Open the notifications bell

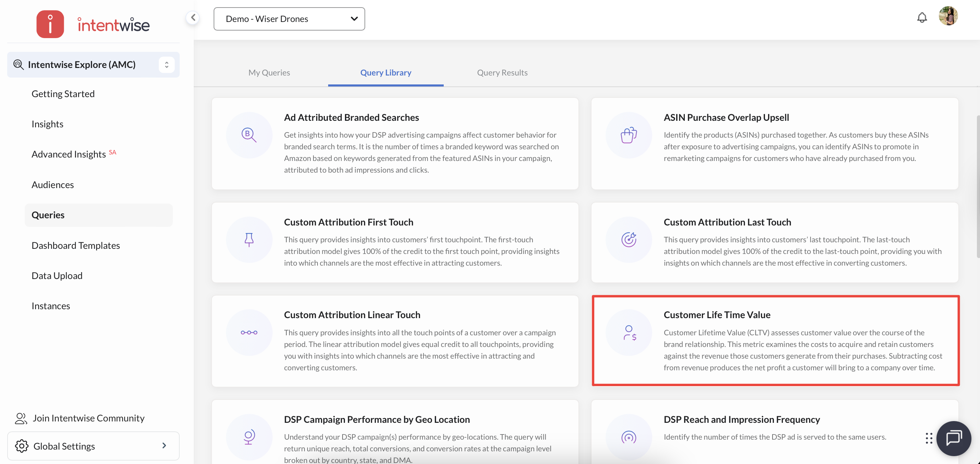coord(922,18)
